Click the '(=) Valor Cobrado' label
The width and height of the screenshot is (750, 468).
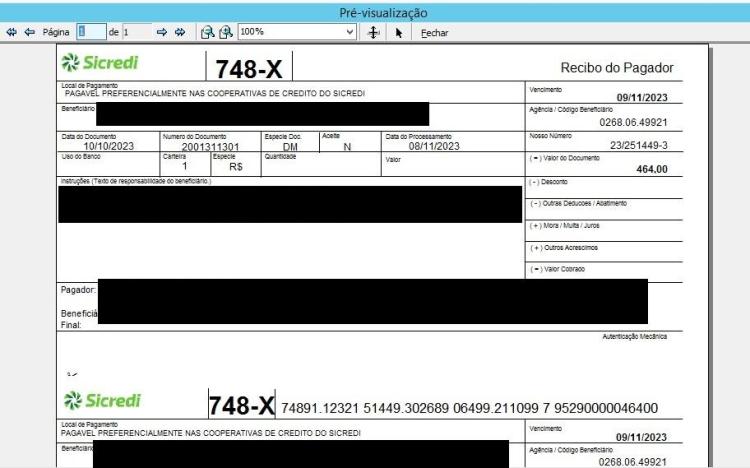[557, 269]
